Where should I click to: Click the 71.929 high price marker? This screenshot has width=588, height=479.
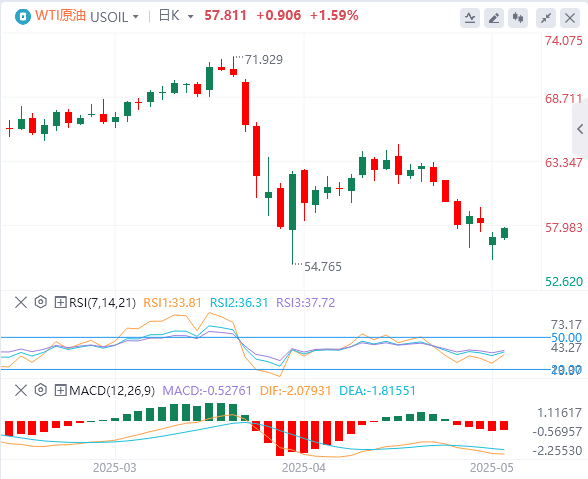(x=264, y=60)
